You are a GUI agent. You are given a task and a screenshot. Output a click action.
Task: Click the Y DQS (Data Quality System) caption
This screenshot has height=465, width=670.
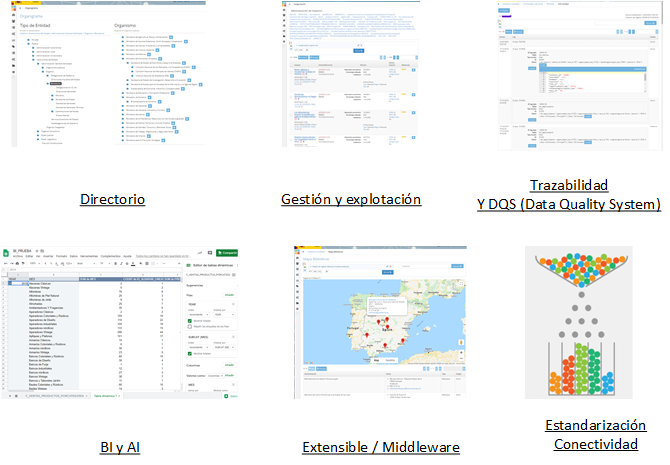568,205
